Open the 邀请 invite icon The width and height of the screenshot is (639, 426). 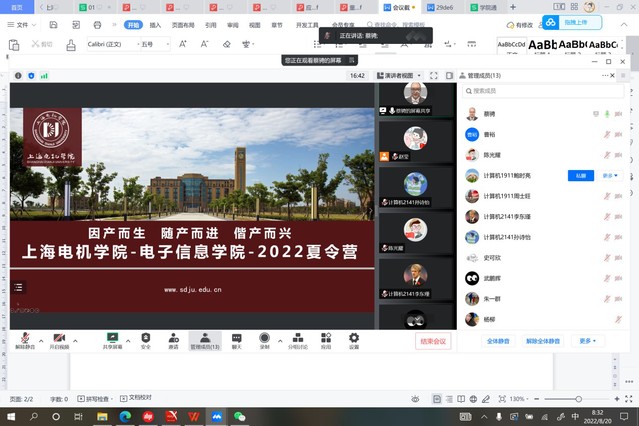tap(173, 338)
